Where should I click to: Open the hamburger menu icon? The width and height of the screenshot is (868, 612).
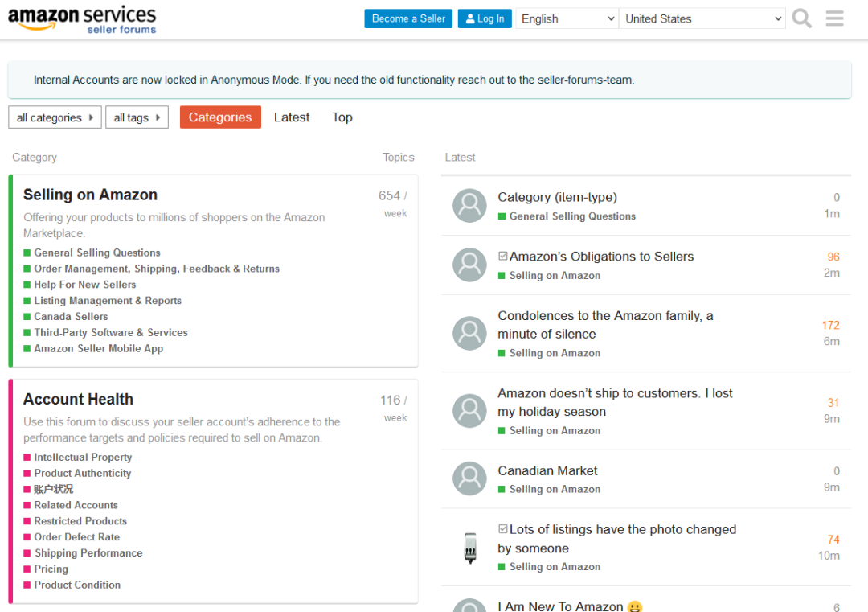pyautogui.click(x=835, y=18)
